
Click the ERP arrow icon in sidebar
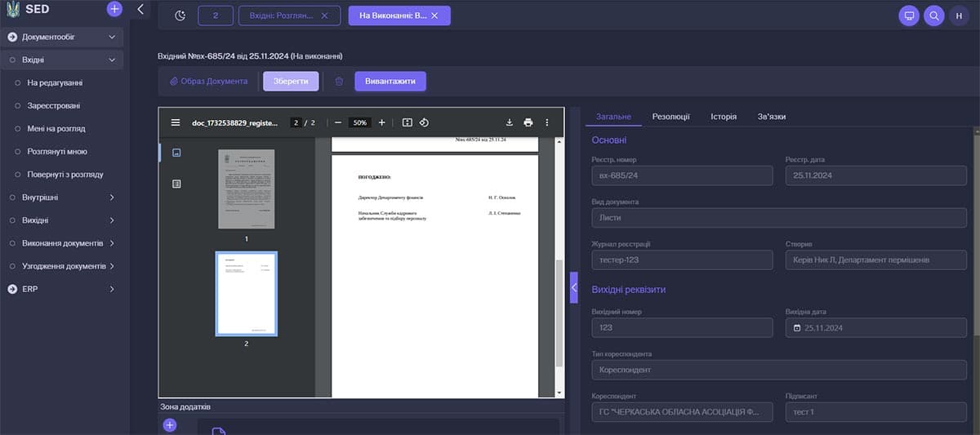12,289
